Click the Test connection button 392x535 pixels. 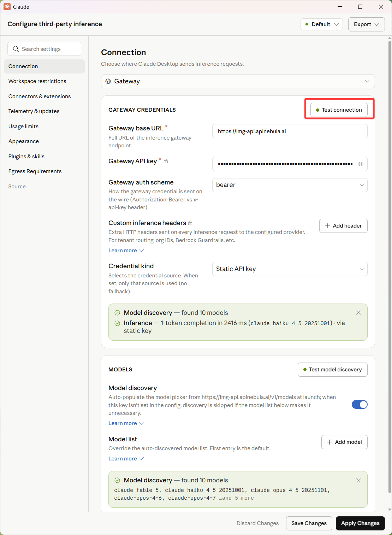[x=339, y=110]
